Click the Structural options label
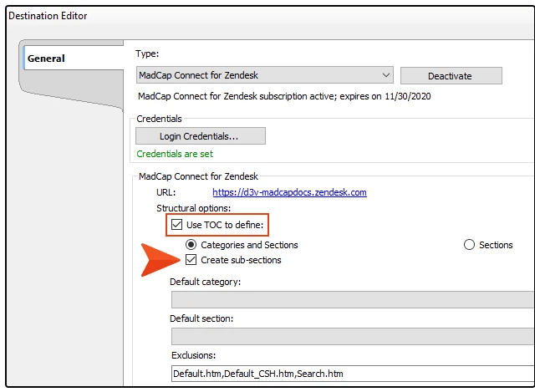 tap(193, 208)
